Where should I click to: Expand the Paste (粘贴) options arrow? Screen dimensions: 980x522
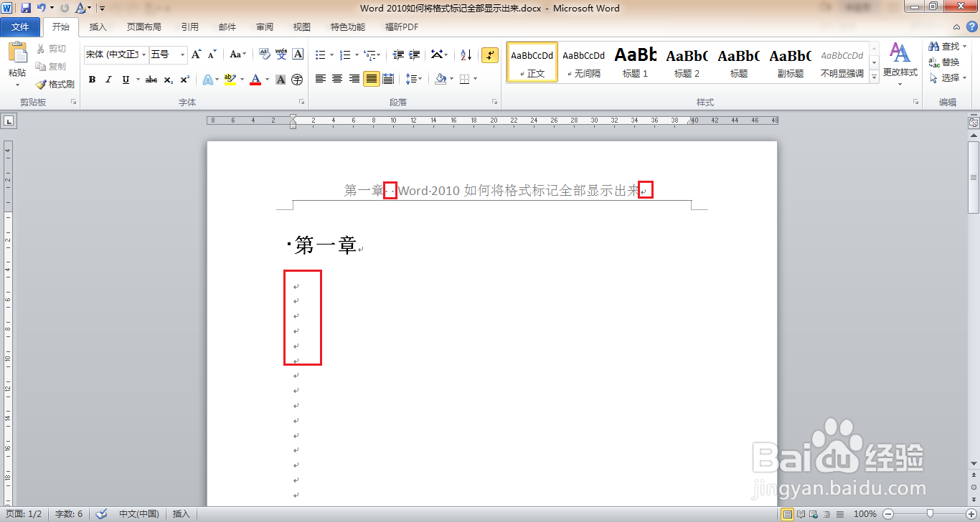pos(17,85)
